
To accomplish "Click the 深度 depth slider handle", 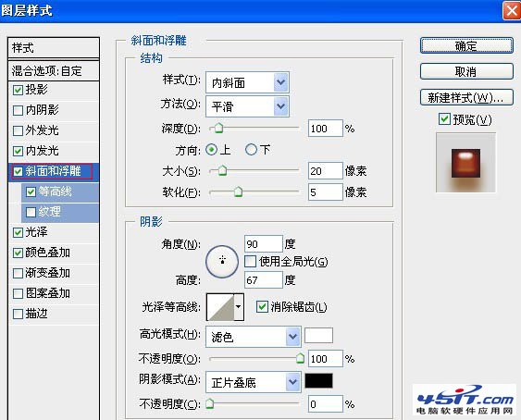I will 218,128.
